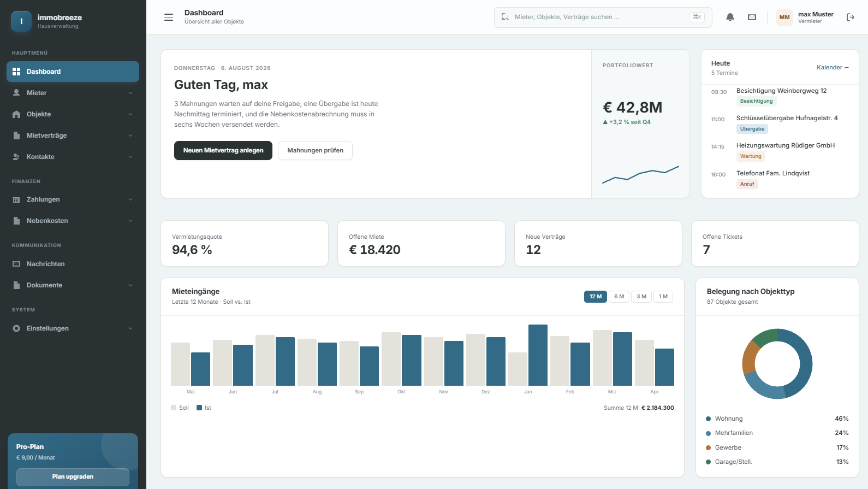Click the Nebenkosten file icon
The height and width of the screenshot is (489, 868).
point(16,221)
